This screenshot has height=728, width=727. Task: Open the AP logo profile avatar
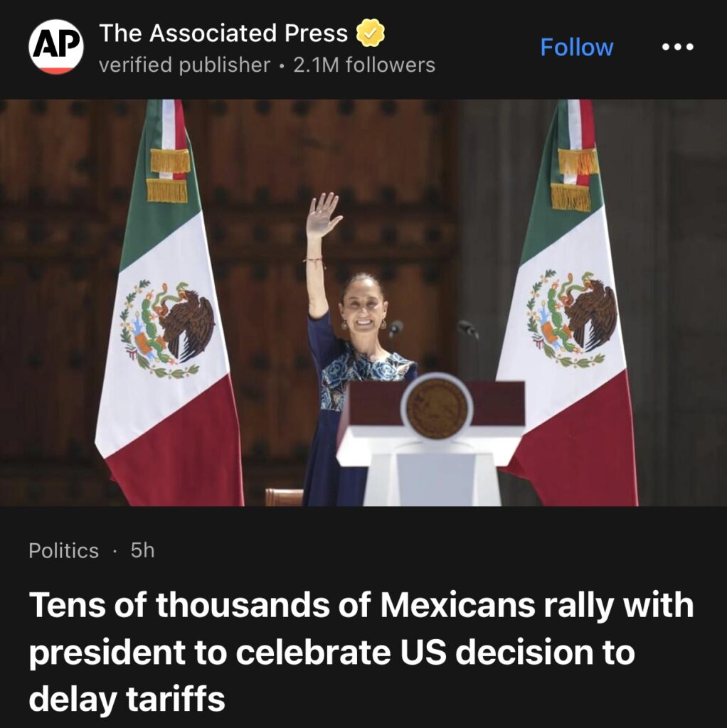[x=56, y=46]
